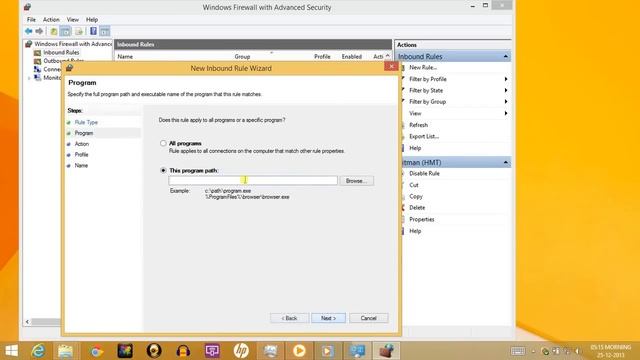Open the blue Help toolbar icon

coord(93,31)
